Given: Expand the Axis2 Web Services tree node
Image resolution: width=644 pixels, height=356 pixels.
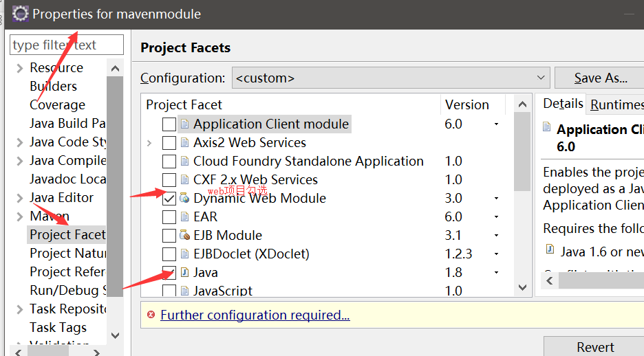Looking at the screenshot, I should tap(150, 143).
